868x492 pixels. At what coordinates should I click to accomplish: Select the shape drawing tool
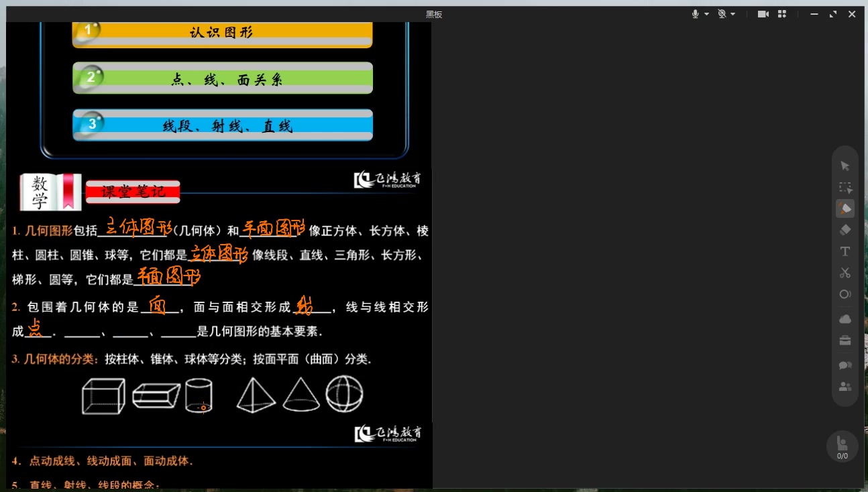pyautogui.click(x=845, y=294)
